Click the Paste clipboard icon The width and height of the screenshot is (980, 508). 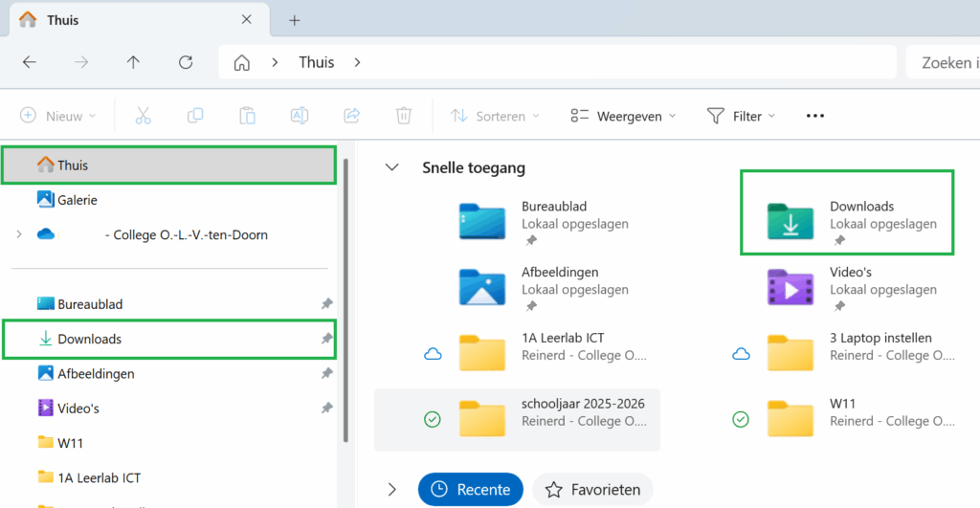tap(247, 116)
